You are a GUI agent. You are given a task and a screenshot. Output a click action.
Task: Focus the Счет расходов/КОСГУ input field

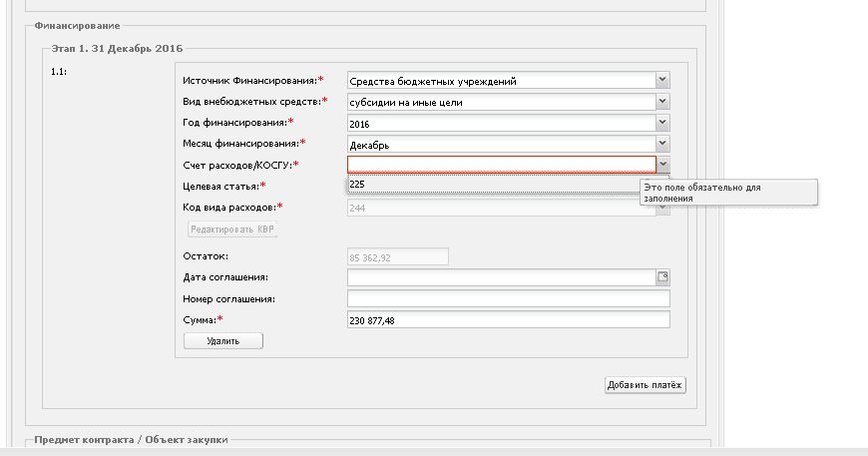502,165
